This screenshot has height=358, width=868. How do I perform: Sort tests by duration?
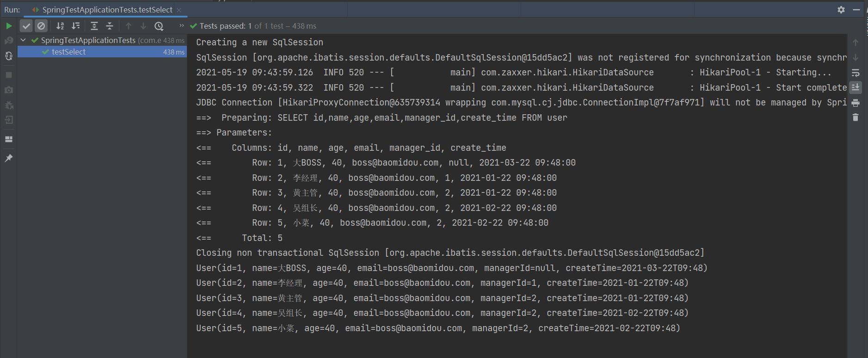pos(75,26)
